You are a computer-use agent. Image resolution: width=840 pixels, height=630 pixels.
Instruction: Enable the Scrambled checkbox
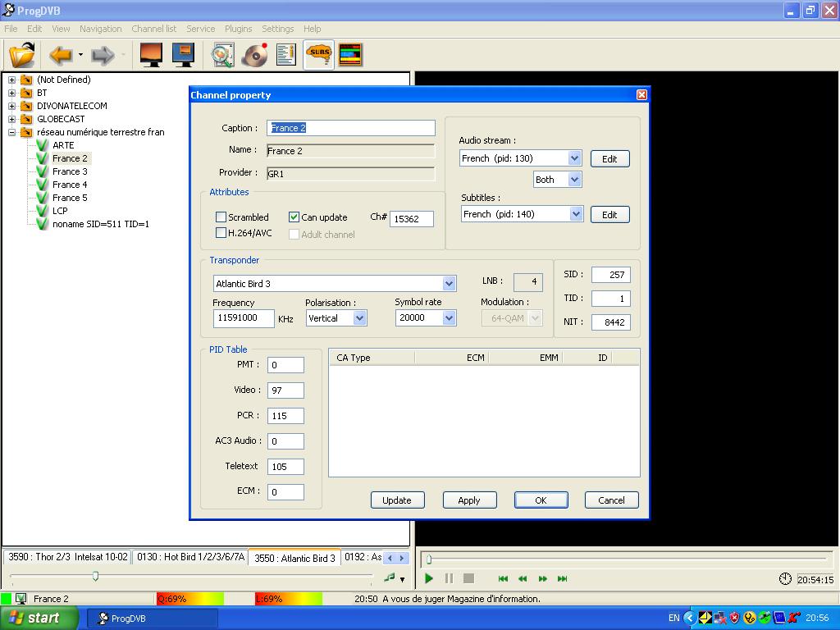(221, 217)
